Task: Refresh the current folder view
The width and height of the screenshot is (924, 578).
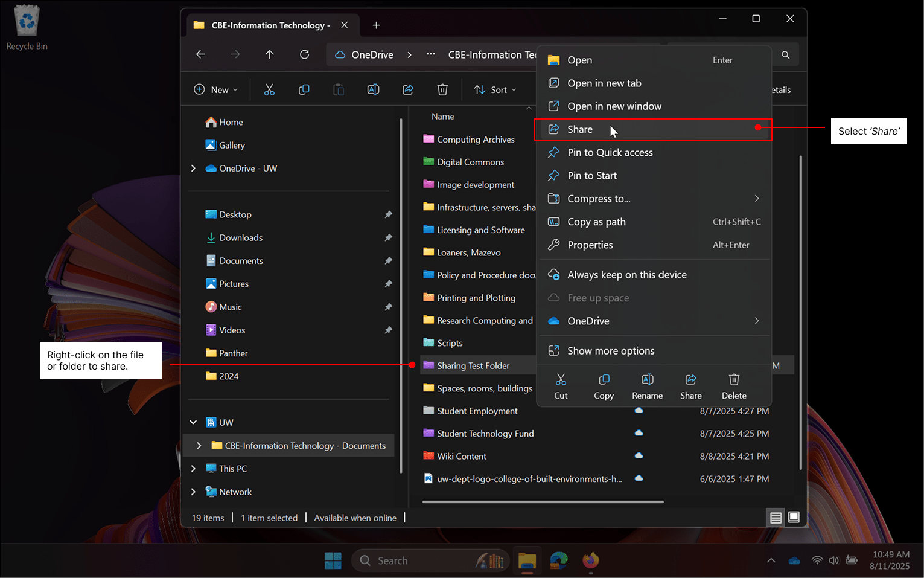Action: point(304,54)
